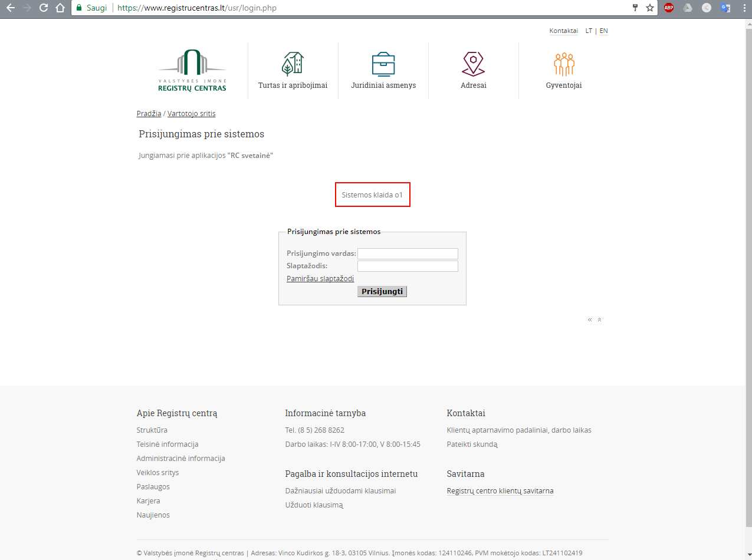This screenshot has height=560, width=752.
Task: Switch the site language to EN
Action: (x=603, y=31)
